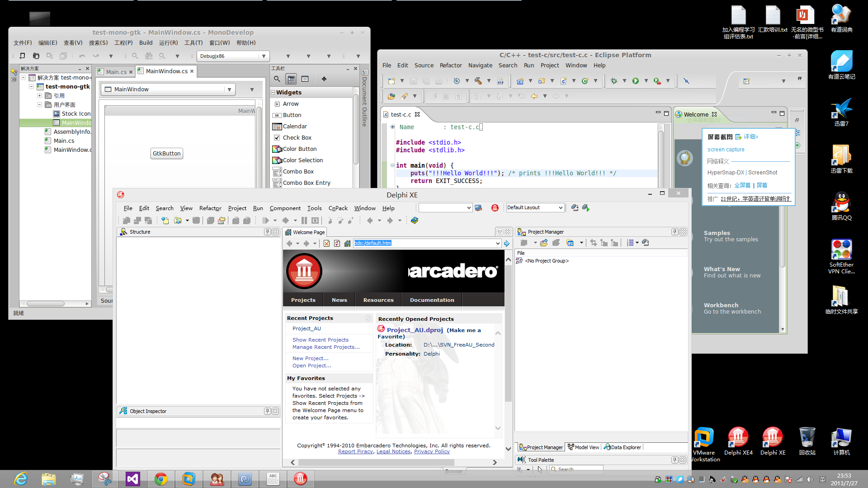Click the hammer Build icon in Eclipse

pos(478,81)
